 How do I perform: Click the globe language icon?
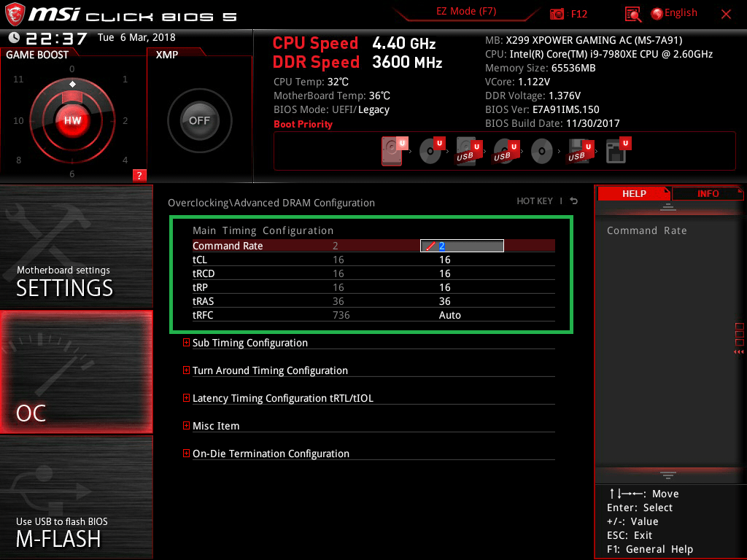pyautogui.click(x=657, y=14)
